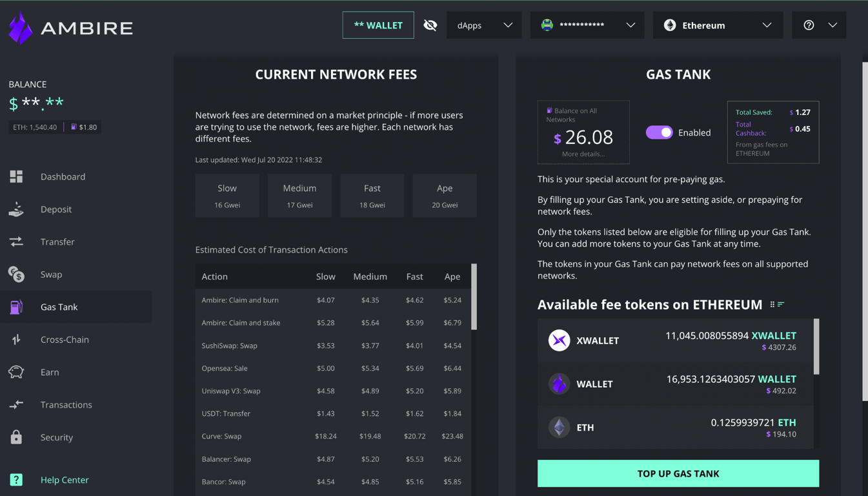The width and height of the screenshot is (868, 496).
Task: Click the Cross-Chain arrows icon
Action: click(x=15, y=339)
